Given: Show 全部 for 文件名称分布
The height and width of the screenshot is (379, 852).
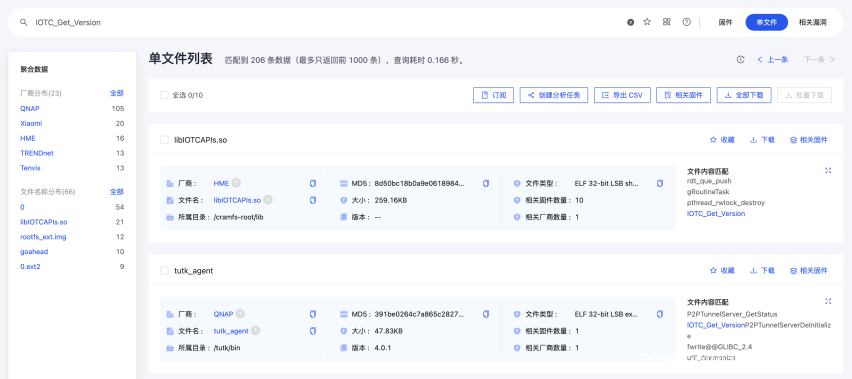Looking at the screenshot, I should (x=117, y=192).
